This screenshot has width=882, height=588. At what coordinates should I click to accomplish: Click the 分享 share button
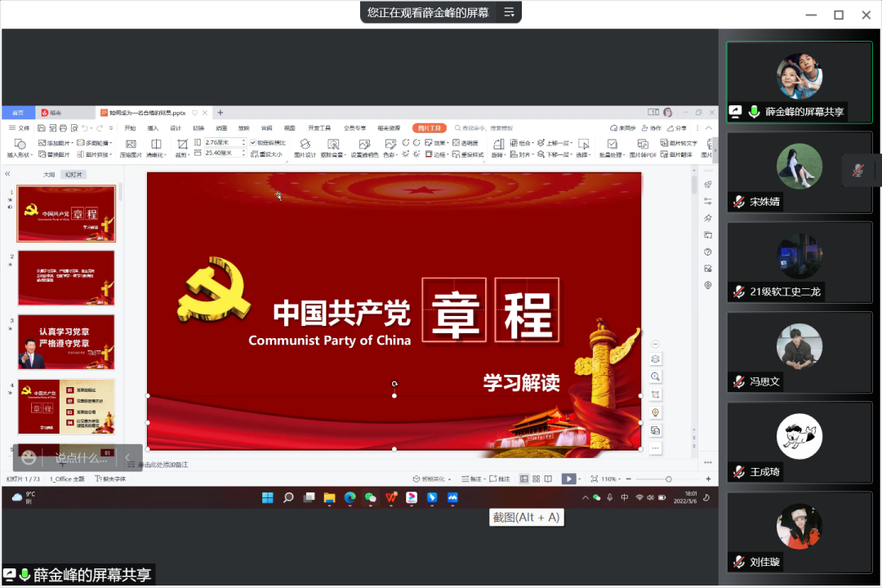(x=677, y=128)
